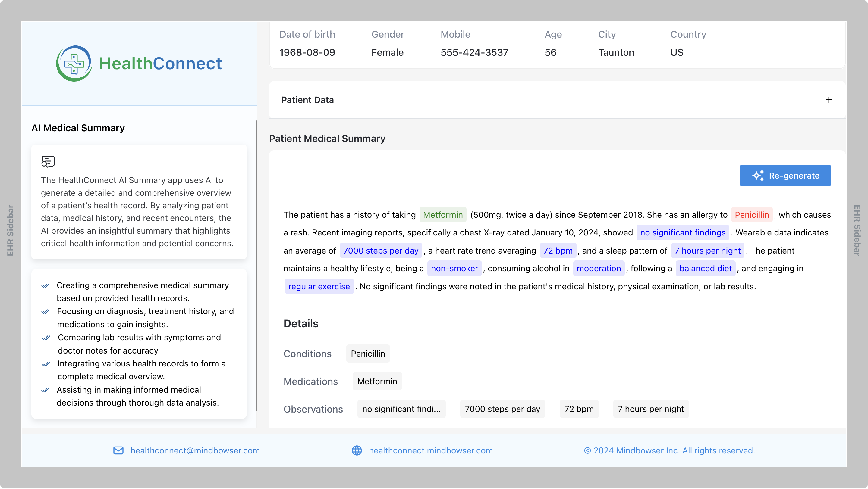Click checkmark beside 'Integrating various health records'
Viewport: 868px width, 489px height.
pos(46,364)
